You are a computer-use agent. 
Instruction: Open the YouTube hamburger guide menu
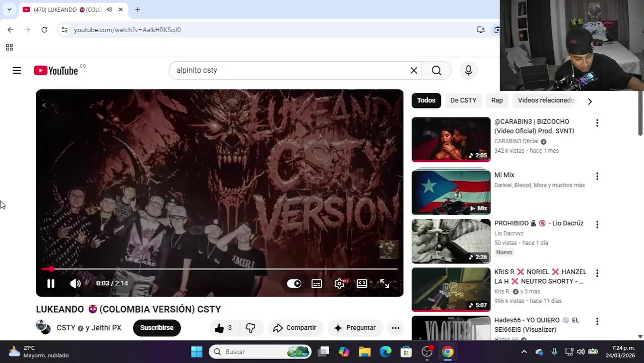click(17, 71)
